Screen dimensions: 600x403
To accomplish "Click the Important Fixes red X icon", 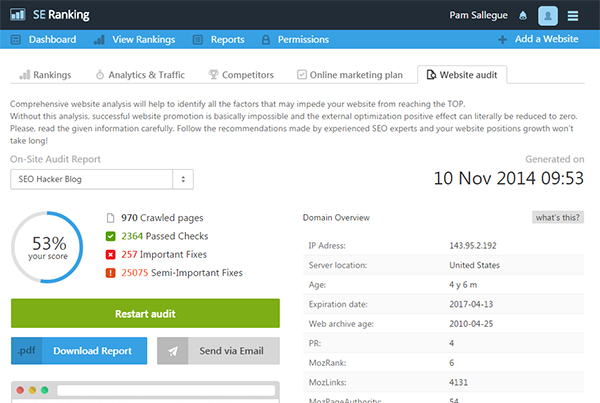I will pos(111,254).
